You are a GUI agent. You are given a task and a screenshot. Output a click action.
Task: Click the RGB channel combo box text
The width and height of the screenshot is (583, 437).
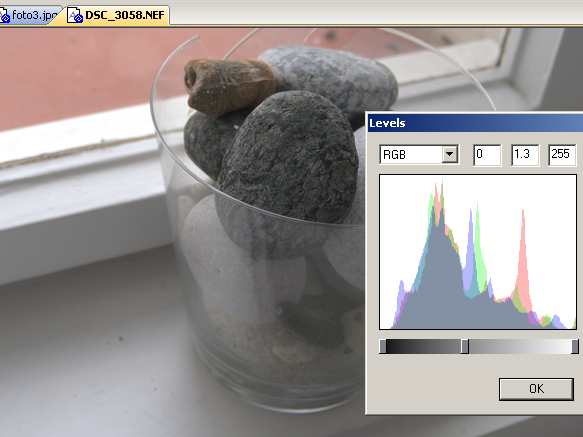411,154
